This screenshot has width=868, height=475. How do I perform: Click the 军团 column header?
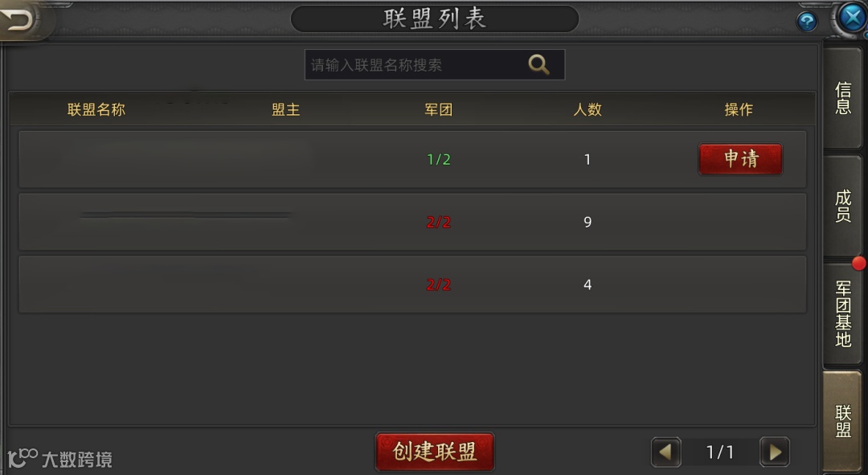pyautogui.click(x=439, y=109)
